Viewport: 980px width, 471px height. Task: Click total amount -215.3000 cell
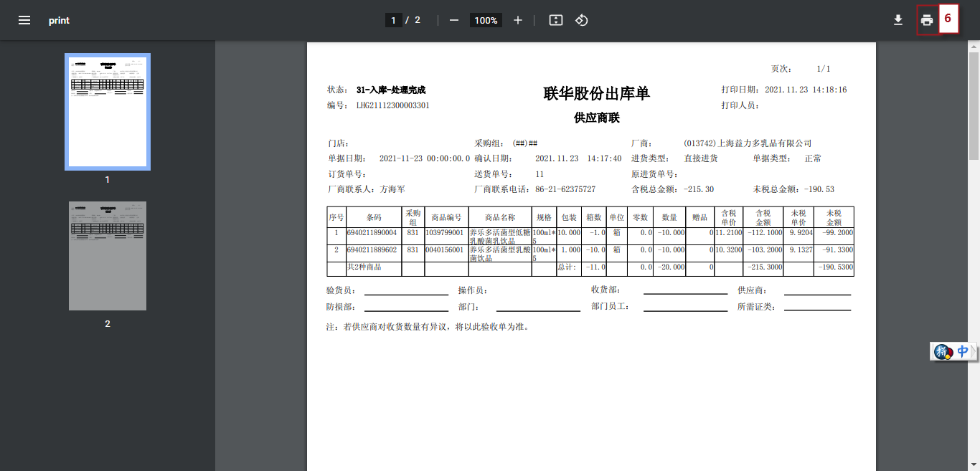click(x=763, y=269)
